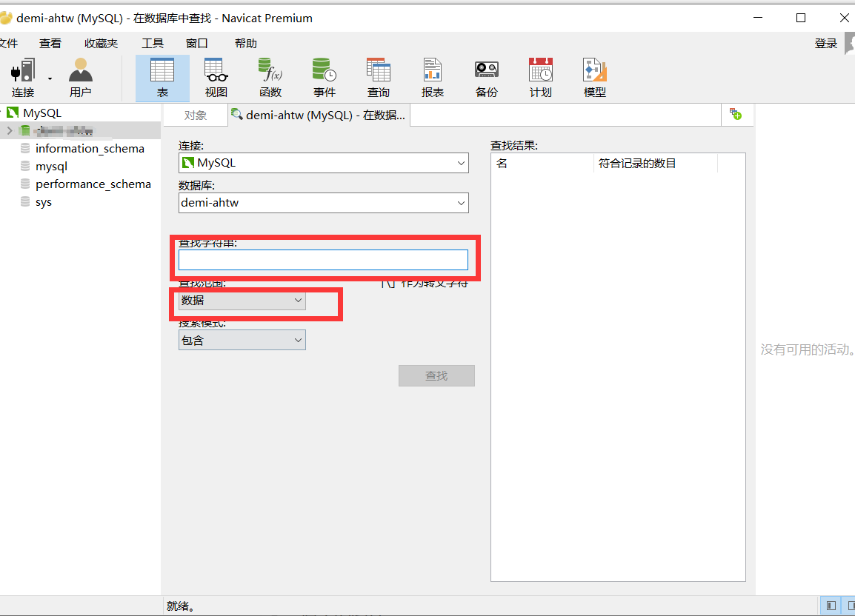Image resolution: width=855 pixels, height=616 pixels.
Task: Open the 视图 views tool
Action: [x=216, y=78]
